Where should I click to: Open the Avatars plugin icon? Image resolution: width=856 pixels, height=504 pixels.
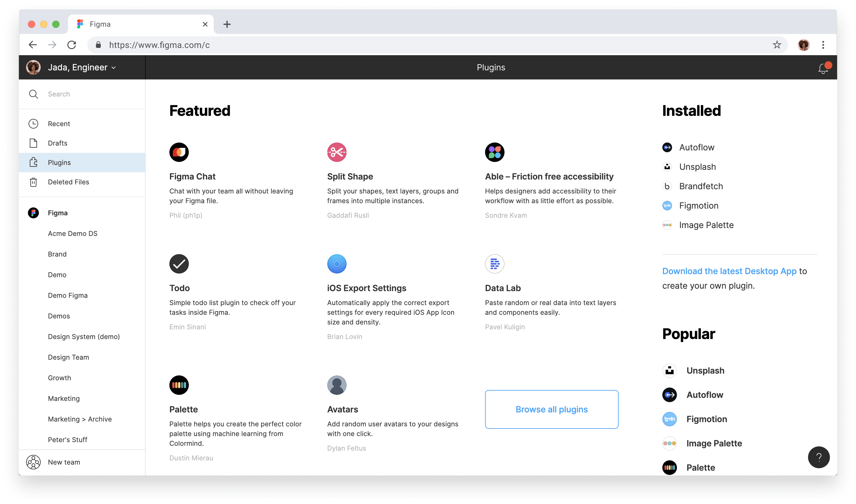tap(337, 385)
